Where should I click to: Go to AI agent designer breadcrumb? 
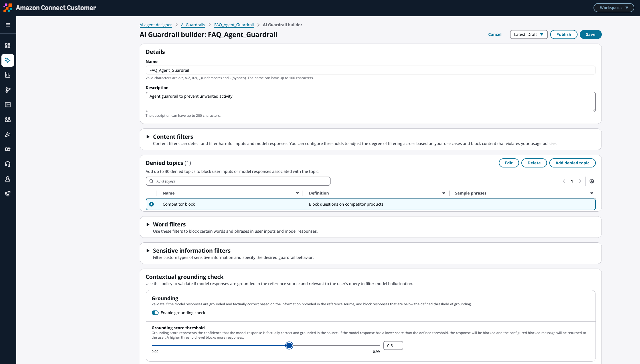[x=156, y=25]
